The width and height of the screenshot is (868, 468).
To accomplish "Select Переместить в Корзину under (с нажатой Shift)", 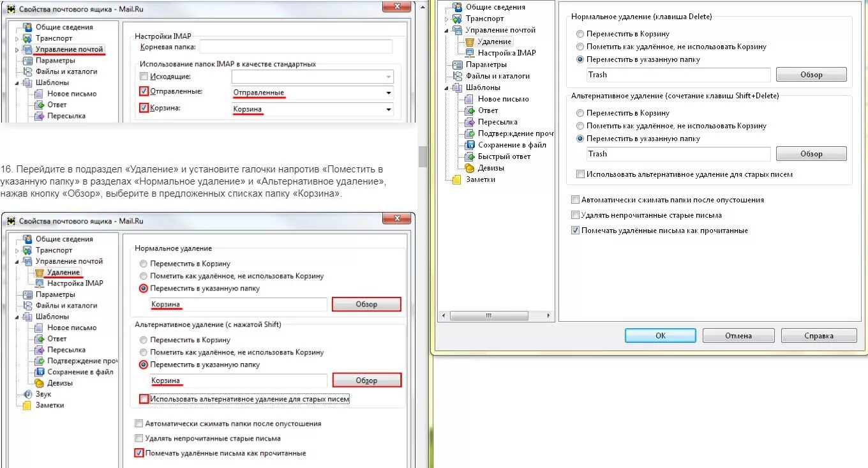I will tap(144, 340).
